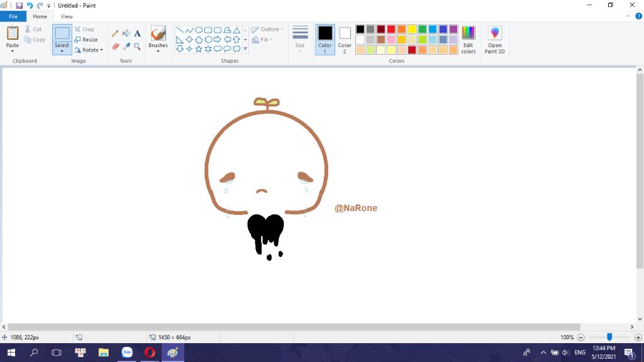
Task: Click the zoom slider thumb
Action: (609, 337)
